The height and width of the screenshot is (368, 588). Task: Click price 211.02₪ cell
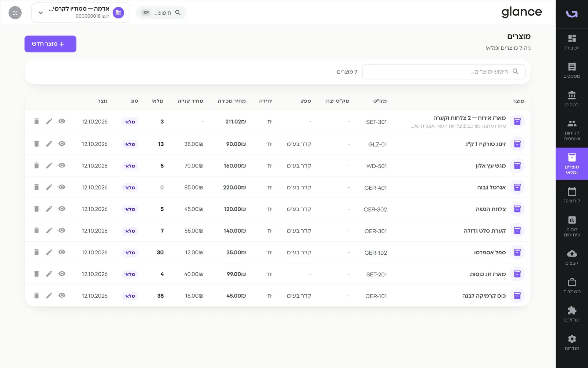236,121
